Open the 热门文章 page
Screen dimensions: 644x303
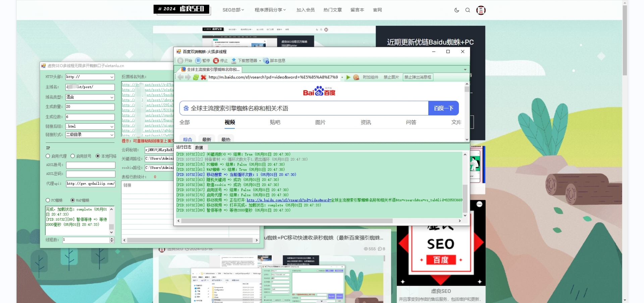tap(333, 10)
